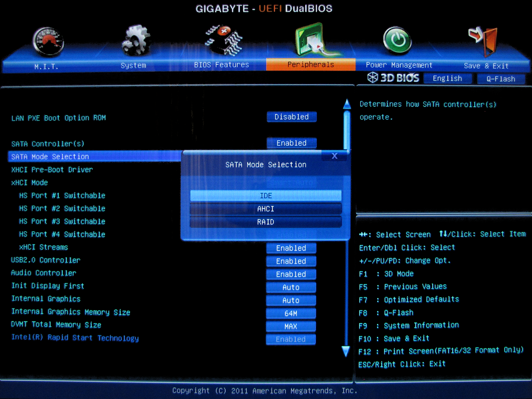Select Internal Graphics Memory Size label

coord(71,312)
